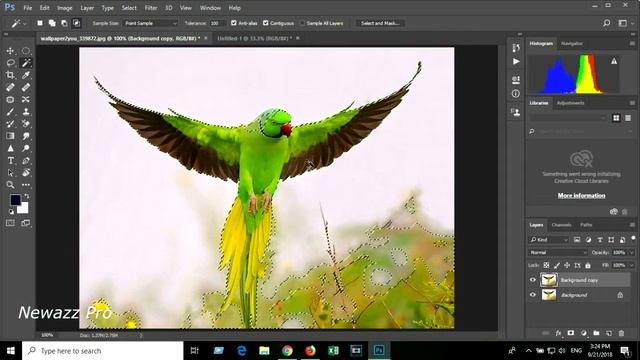Toggle the Anti-alias checkbox
The height and width of the screenshot is (360, 640).
pos(234,23)
